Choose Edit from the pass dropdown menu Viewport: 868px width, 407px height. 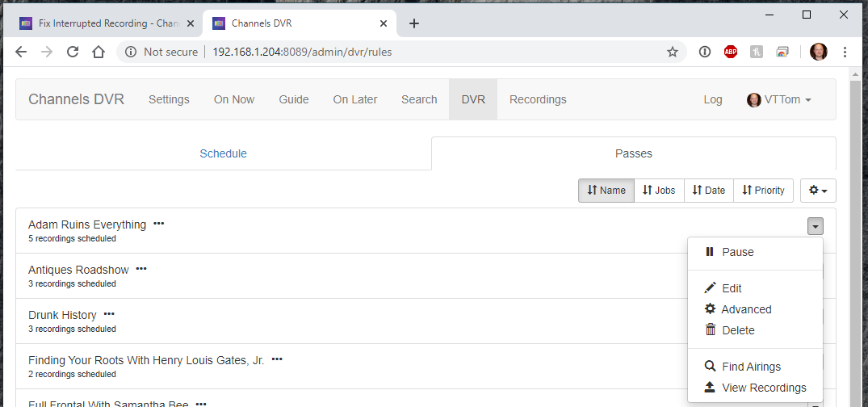(x=731, y=288)
